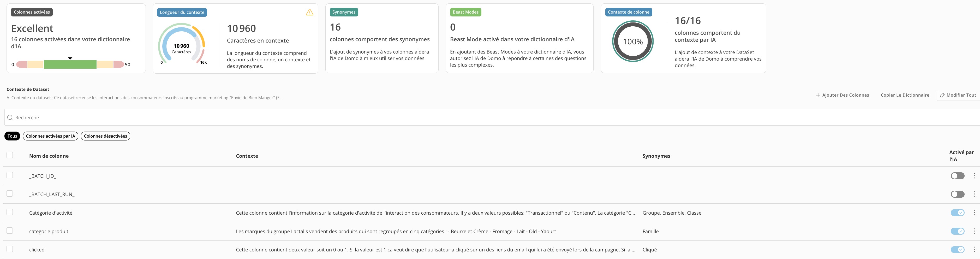Click Ajouter Des Colonnes button
980x259 pixels.
(x=842, y=95)
